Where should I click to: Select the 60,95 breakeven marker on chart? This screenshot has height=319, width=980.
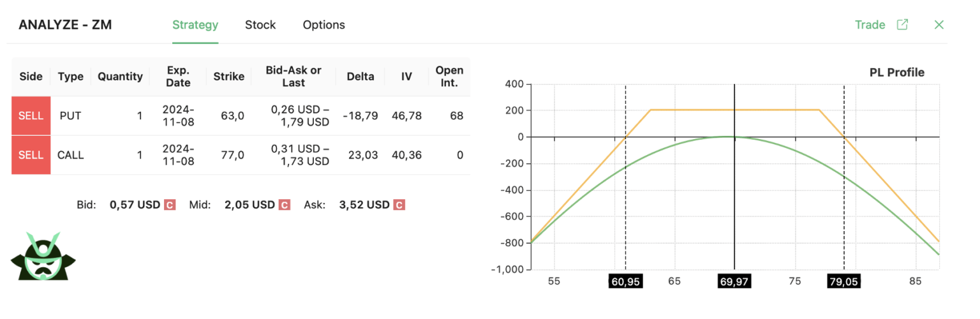click(625, 281)
